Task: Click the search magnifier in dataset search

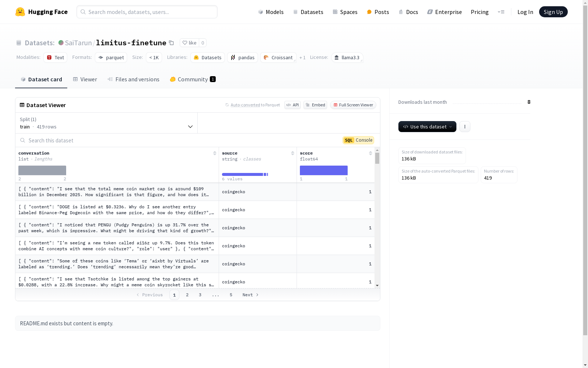Action: pyautogui.click(x=23, y=140)
